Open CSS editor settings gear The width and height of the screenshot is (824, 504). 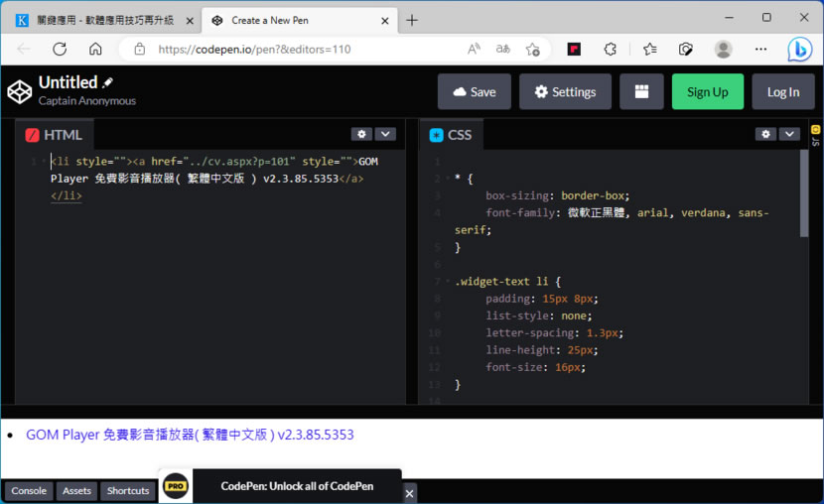pyautogui.click(x=765, y=134)
